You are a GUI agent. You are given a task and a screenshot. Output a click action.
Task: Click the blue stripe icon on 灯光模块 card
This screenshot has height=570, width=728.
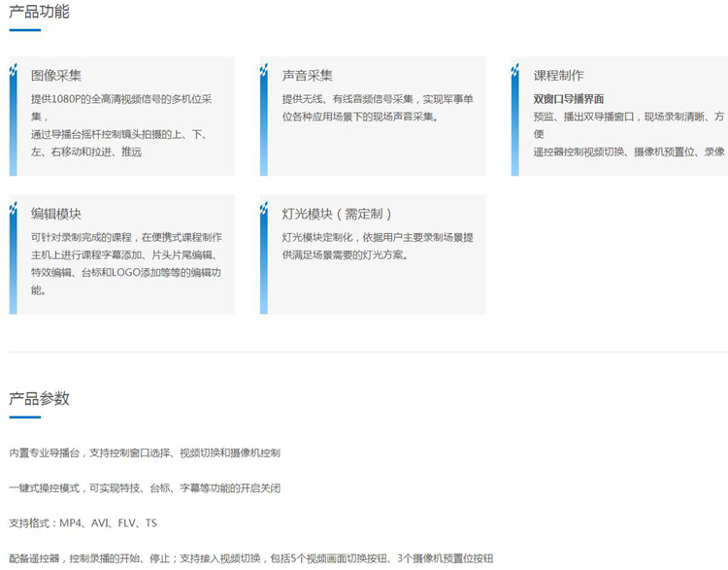tap(264, 257)
